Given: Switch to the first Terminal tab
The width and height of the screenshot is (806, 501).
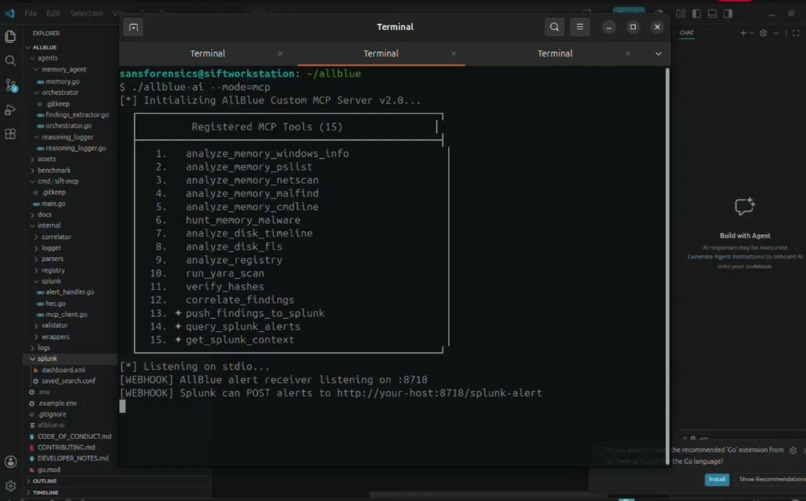Looking at the screenshot, I should click(208, 53).
